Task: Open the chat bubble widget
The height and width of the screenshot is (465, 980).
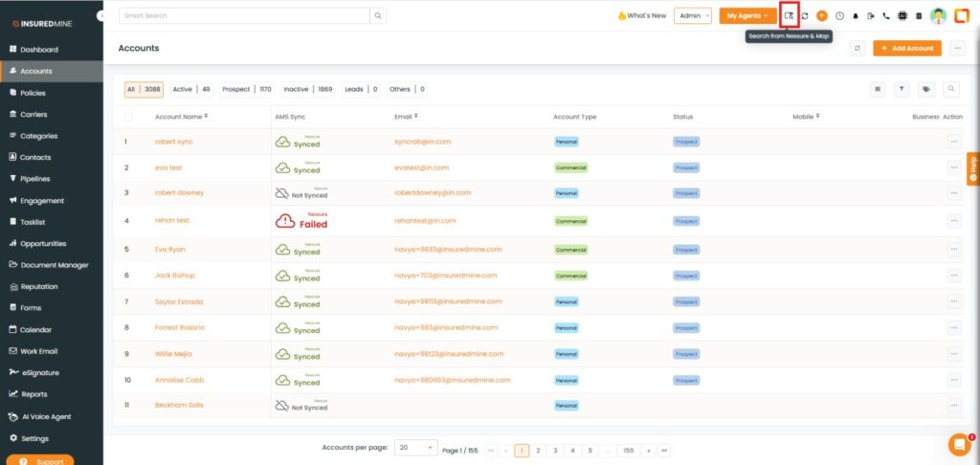Action: coord(958,444)
